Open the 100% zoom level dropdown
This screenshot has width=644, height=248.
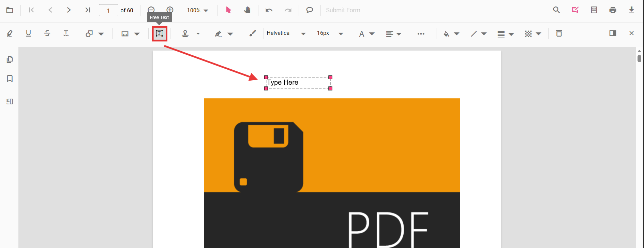coord(197,11)
